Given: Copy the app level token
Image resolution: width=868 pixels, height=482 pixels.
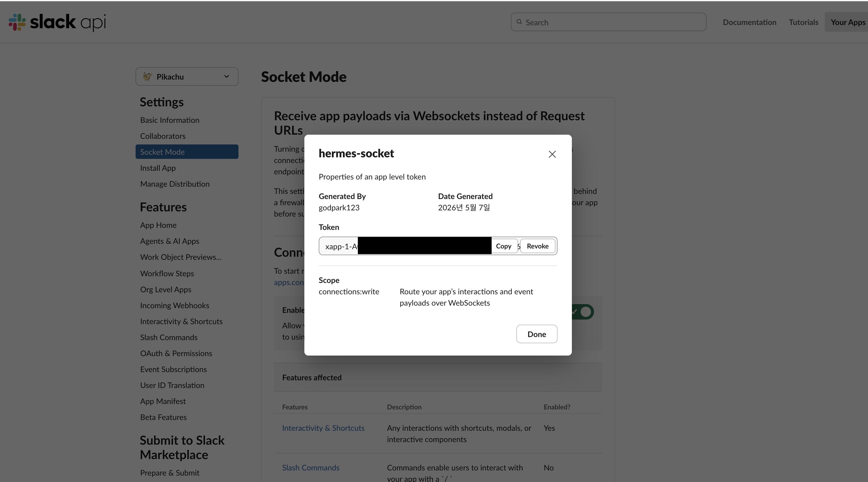Looking at the screenshot, I should (x=503, y=246).
